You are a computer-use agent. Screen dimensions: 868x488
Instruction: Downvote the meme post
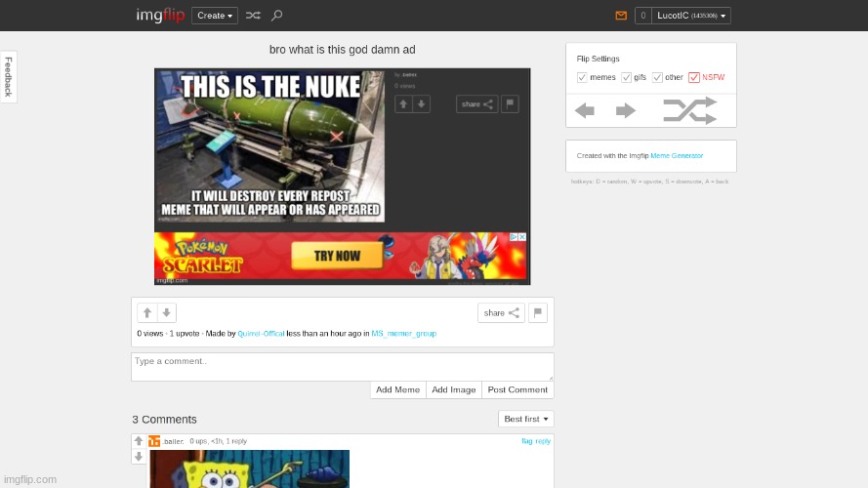coord(167,313)
